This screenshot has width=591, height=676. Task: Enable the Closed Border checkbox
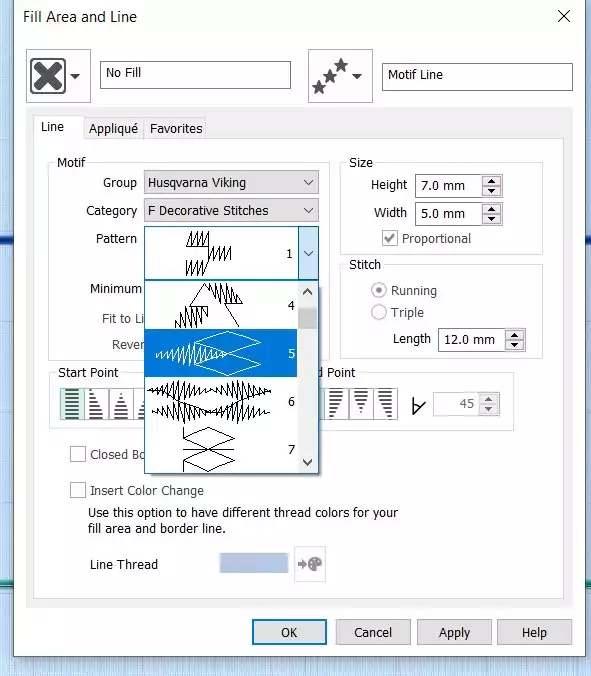coord(78,454)
